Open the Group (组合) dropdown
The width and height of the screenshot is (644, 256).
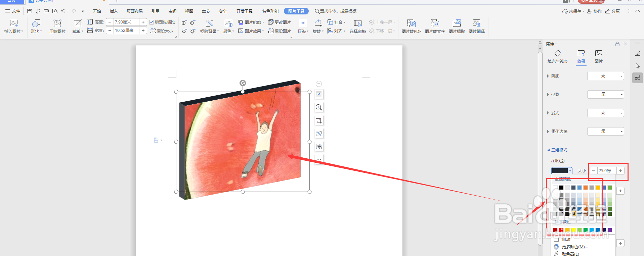coord(337,22)
